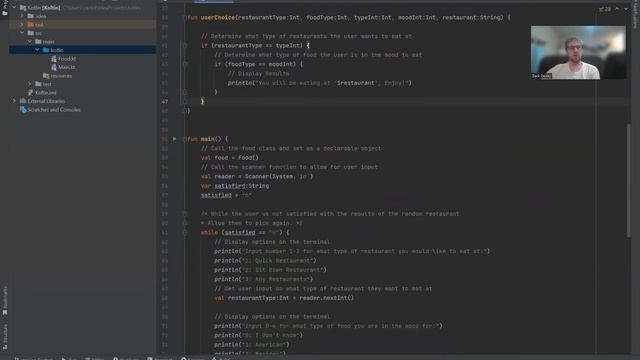Open the Terminal tool window tab

(x=160, y=358)
